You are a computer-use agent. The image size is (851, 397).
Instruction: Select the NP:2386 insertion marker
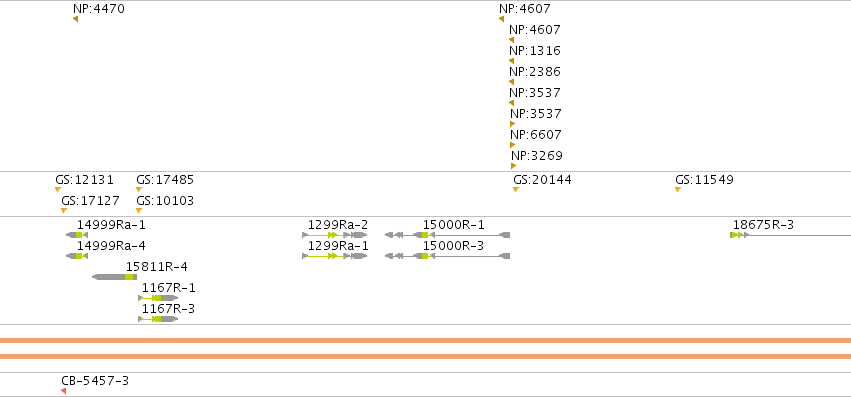(511, 82)
